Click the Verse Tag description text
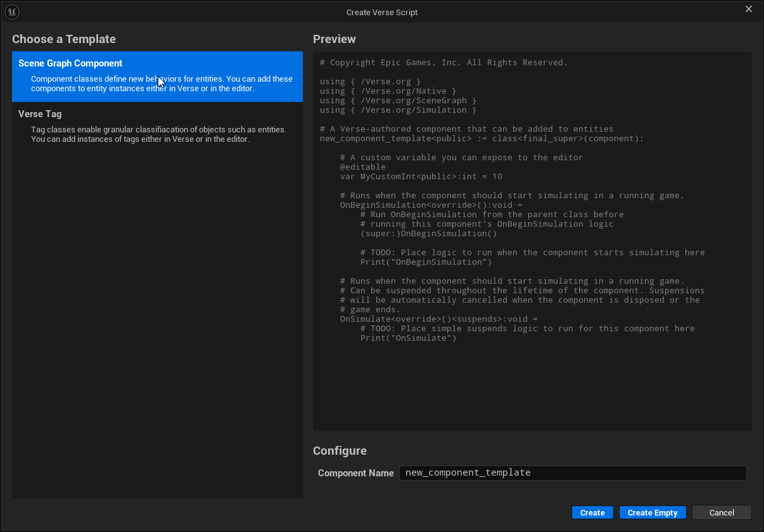The image size is (764, 532). tap(158, 134)
